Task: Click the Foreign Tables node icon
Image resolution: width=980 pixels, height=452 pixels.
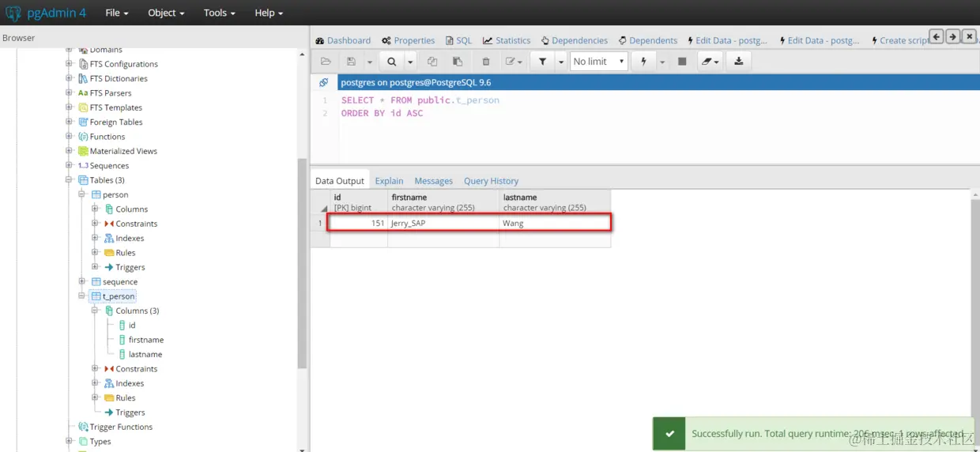Action: point(83,122)
